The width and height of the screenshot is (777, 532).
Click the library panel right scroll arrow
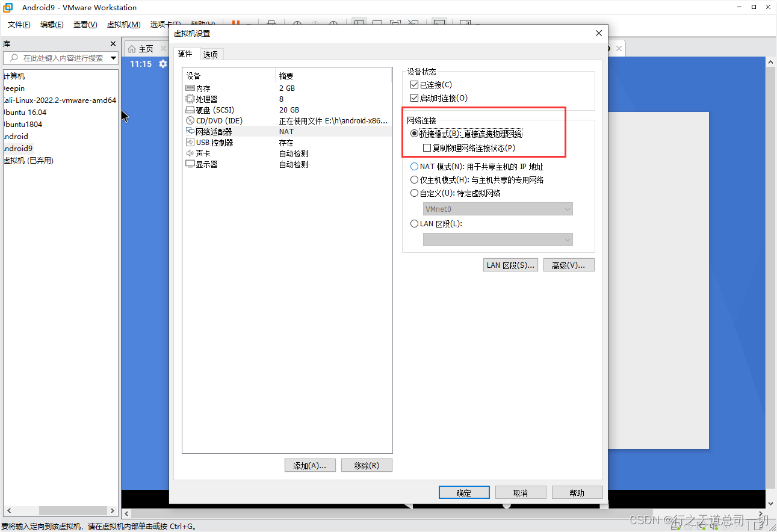pos(113,510)
